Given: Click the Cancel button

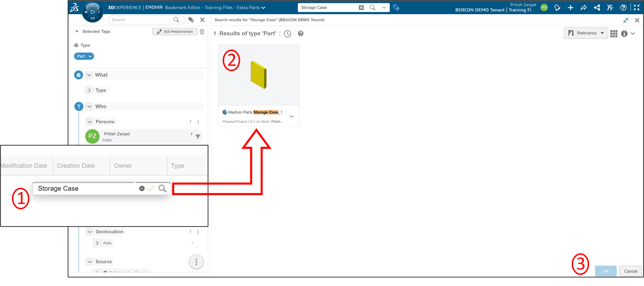Looking at the screenshot, I should (x=630, y=271).
